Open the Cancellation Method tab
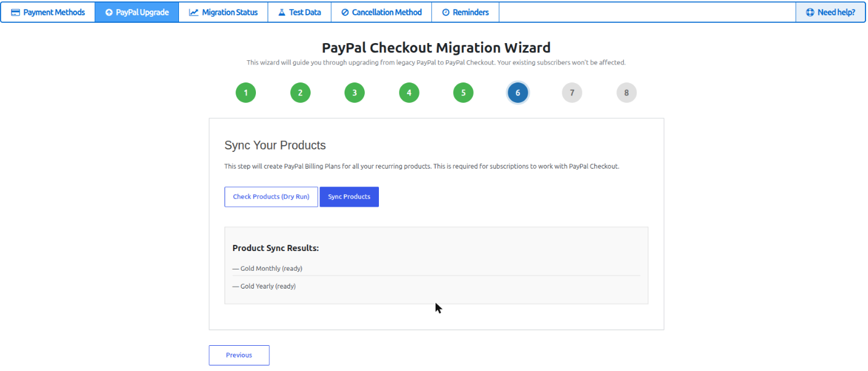Viewport: 868px width, 371px height. pyautogui.click(x=381, y=12)
